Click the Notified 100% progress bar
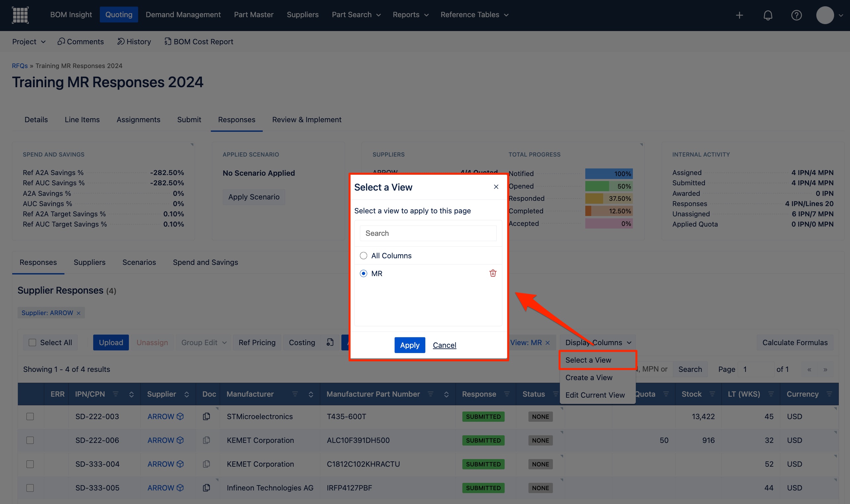850x504 pixels. pyautogui.click(x=608, y=173)
